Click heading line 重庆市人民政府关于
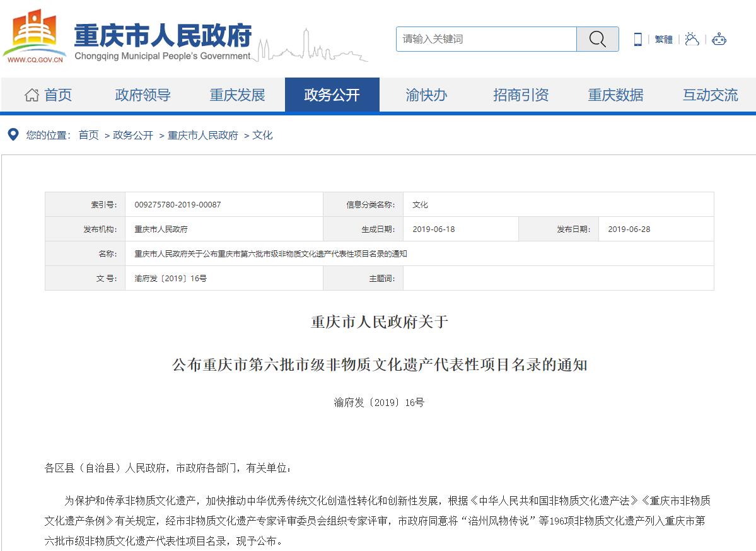Screen dimensions: 756x551 [x=380, y=322]
